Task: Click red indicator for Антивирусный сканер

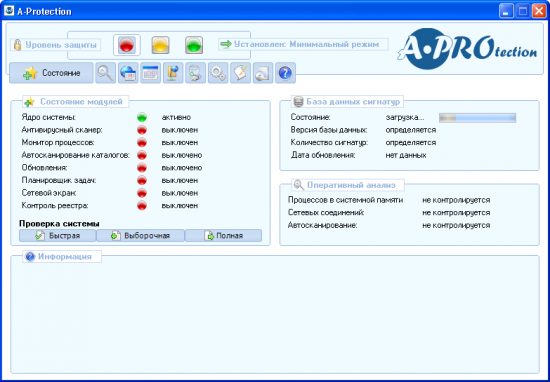Action: point(142,130)
